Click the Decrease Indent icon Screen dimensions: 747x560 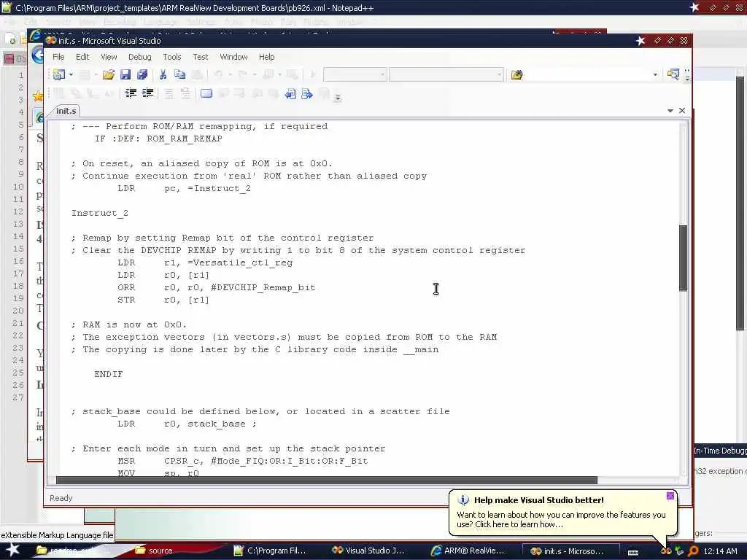(131, 93)
